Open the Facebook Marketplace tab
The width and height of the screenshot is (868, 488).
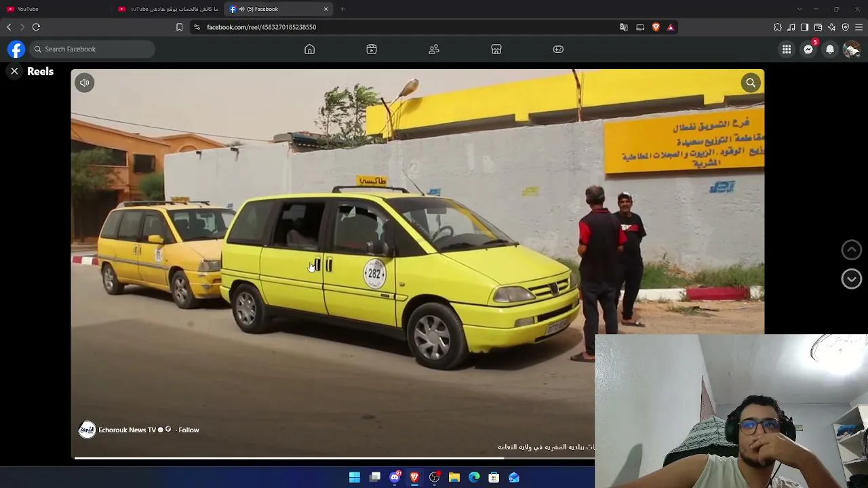[x=496, y=49]
